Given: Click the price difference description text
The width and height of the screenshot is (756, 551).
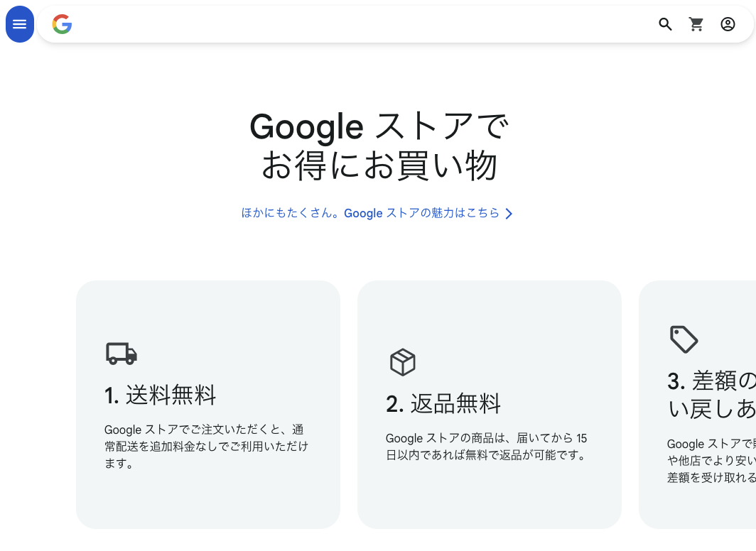Looking at the screenshot, I should point(711,462).
